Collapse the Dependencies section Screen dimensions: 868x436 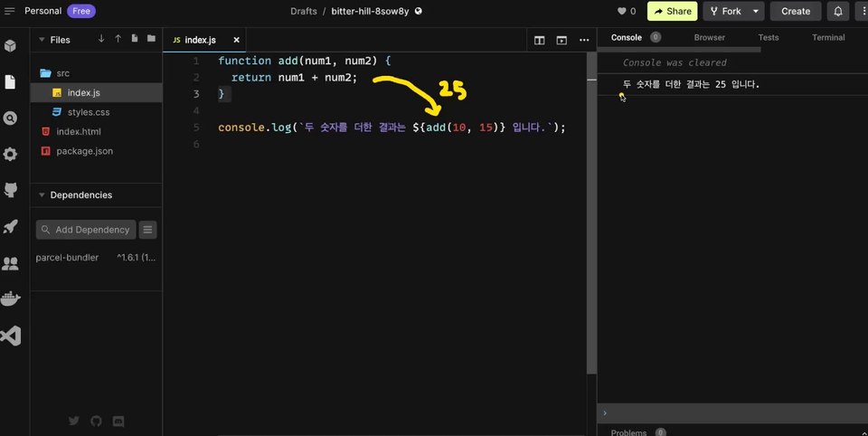(41, 194)
